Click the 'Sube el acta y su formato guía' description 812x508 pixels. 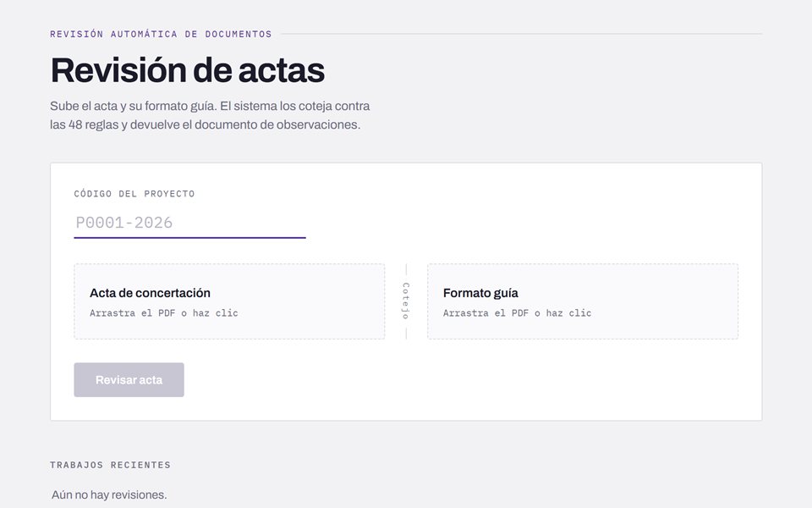(210, 115)
